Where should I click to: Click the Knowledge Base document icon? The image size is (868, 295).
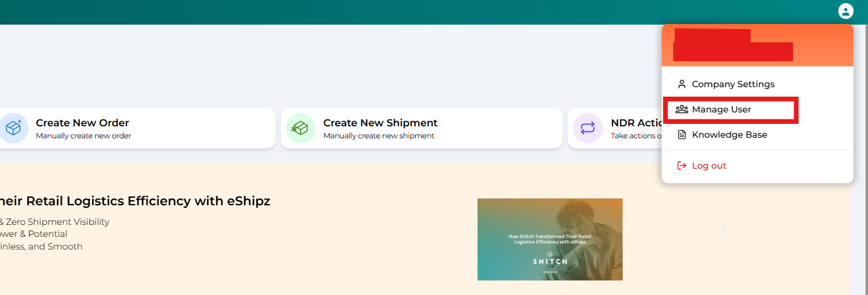(x=681, y=135)
